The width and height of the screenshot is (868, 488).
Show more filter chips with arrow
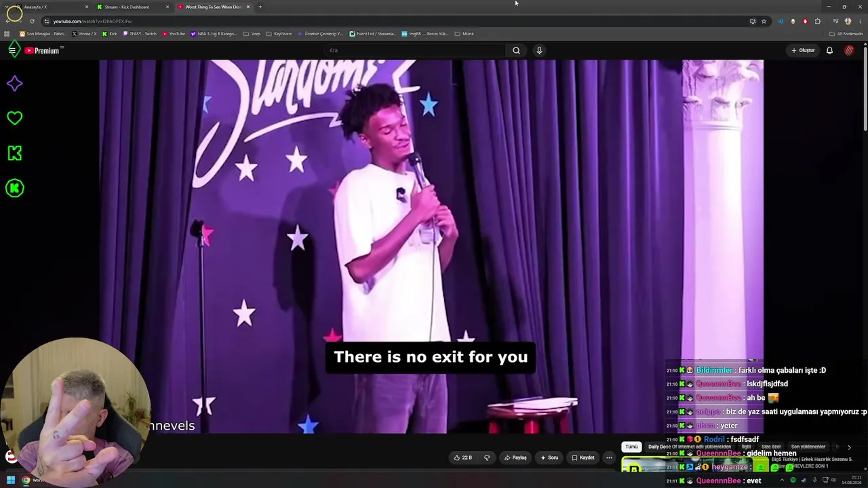(849, 447)
